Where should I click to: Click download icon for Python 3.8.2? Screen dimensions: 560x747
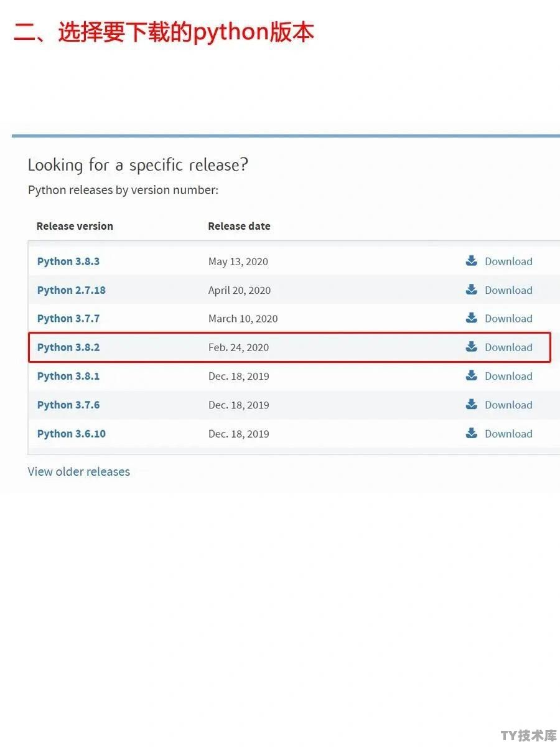(472, 347)
